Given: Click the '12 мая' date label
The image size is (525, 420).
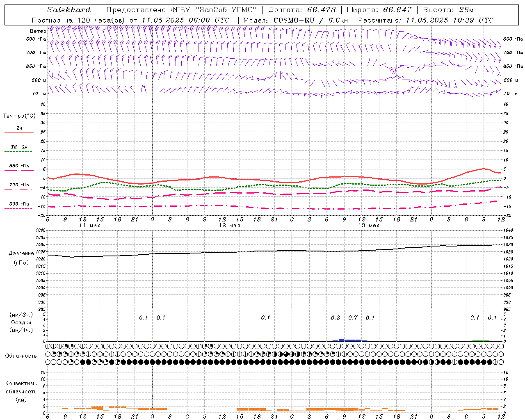Looking at the screenshot, I should (229, 226).
